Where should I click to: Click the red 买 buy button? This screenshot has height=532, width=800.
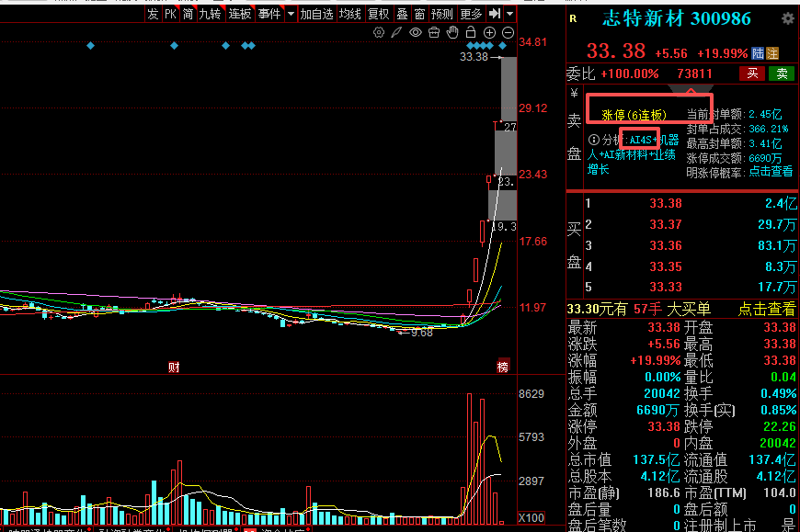pos(752,74)
